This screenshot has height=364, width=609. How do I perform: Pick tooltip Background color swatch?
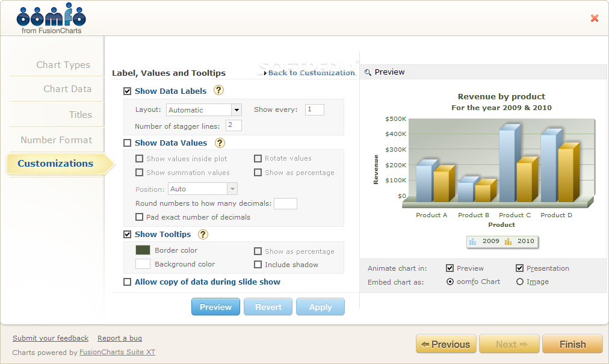coord(143,264)
